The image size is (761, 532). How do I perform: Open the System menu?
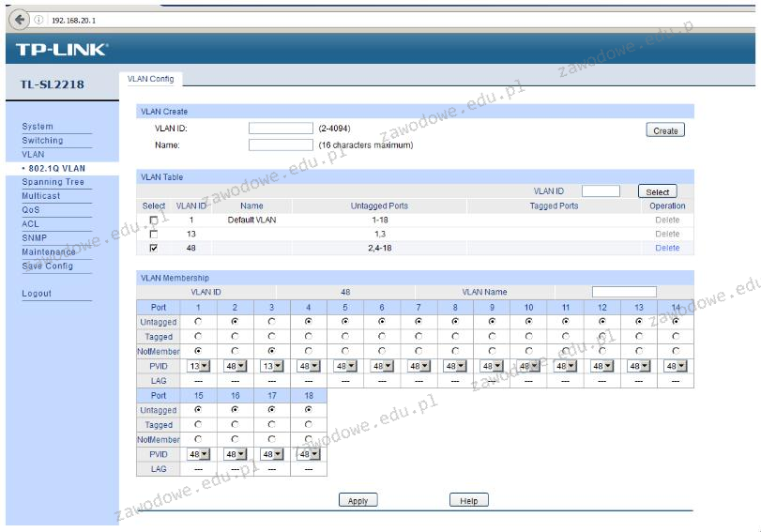pos(38,127)
